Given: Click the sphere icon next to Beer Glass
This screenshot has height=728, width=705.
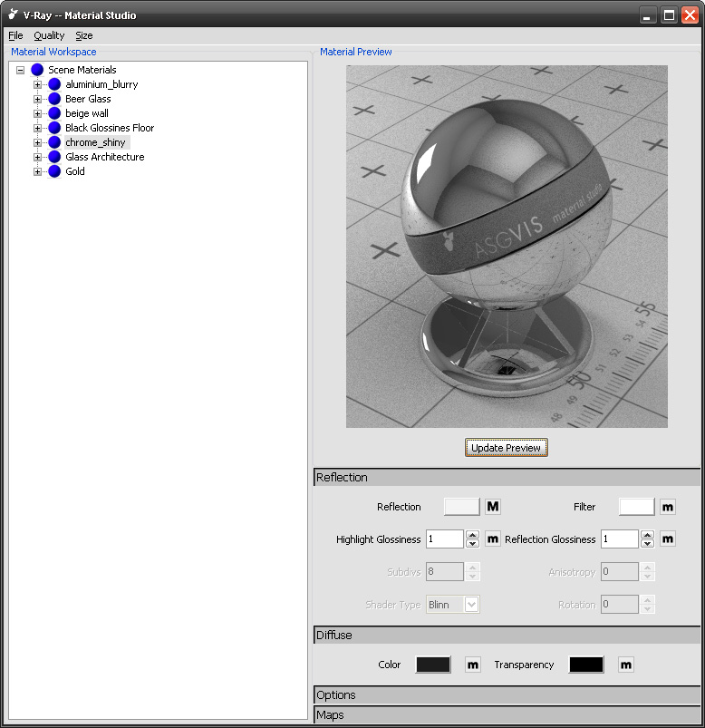Looking at the screenshot, I should (x=54, y=99).
